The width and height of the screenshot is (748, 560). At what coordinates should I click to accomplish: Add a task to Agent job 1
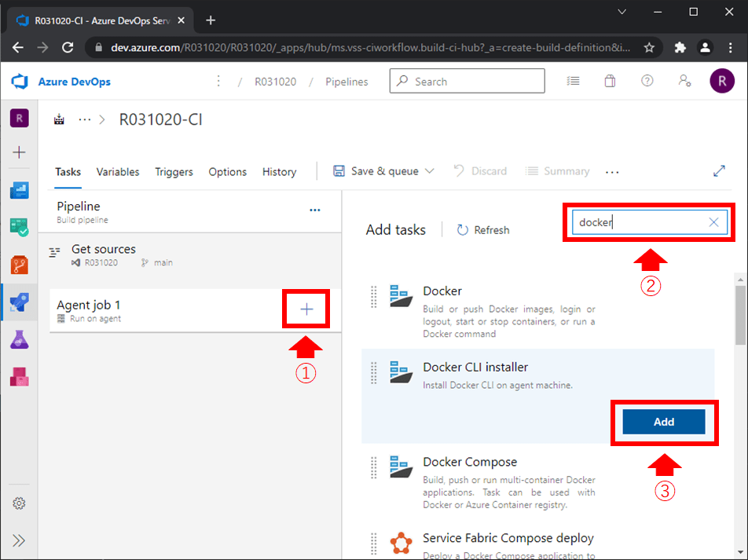[x=306, y=309]
